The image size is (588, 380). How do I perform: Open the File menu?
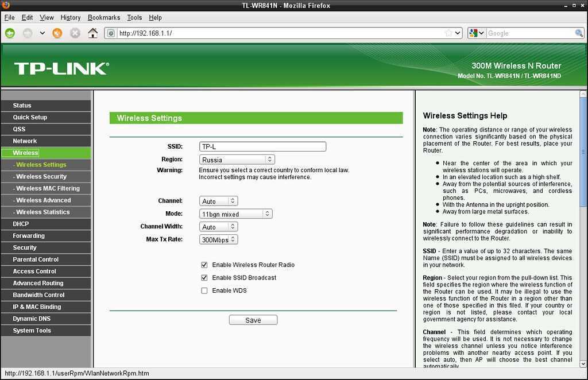tap(9, 18)
